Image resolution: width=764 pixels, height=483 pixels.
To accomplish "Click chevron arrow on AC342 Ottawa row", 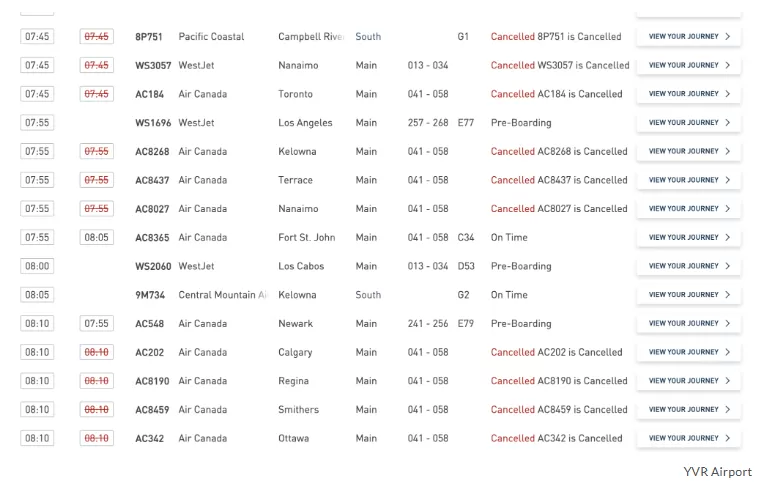I will click(727, 438).
